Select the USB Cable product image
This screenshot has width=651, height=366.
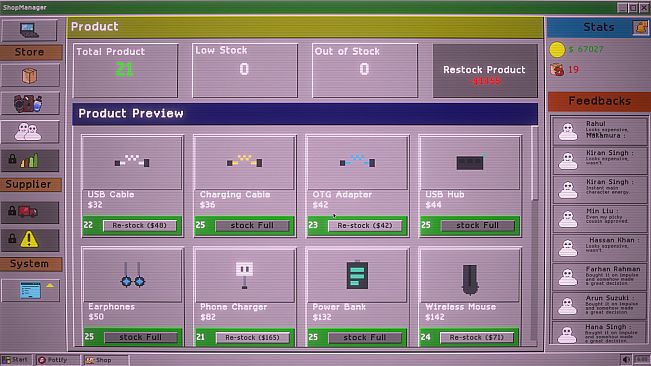tap(132, 162)
